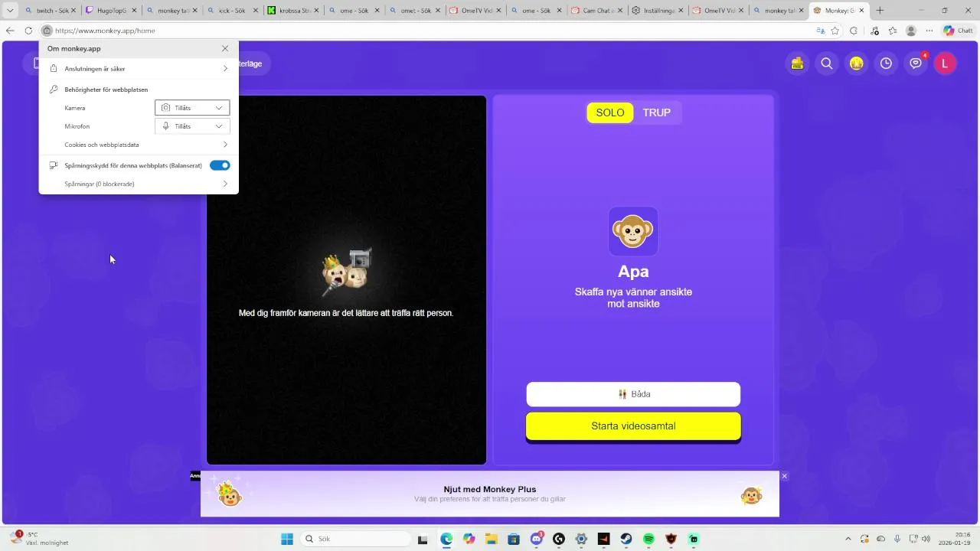Open the browser settings ellipsis menu
Screen dimensions: 980x551
[929, 31]
